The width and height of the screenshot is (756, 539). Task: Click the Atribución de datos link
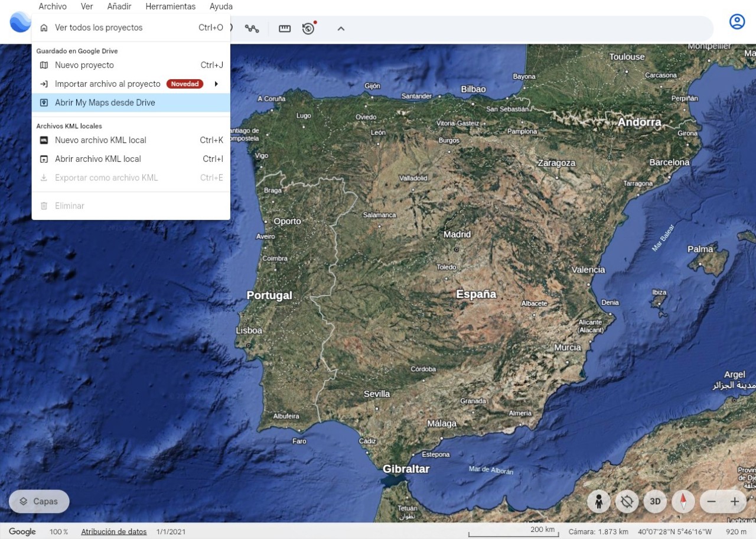[113, 532]
